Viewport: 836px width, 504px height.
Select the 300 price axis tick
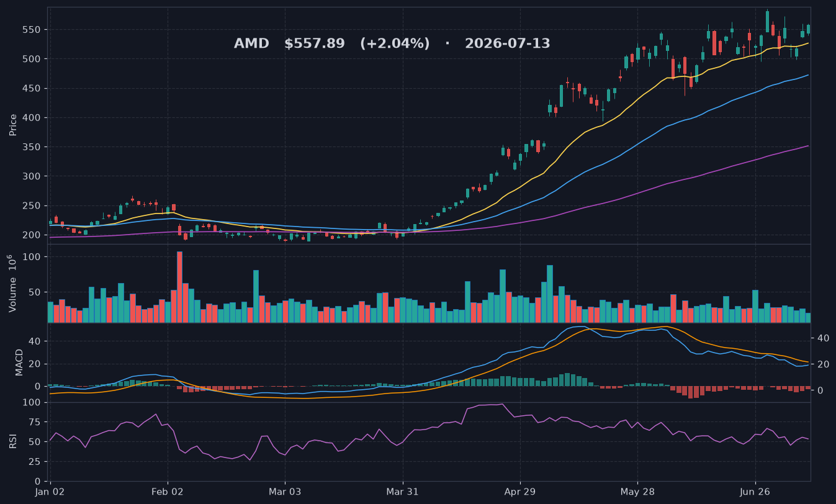point(32,176)
